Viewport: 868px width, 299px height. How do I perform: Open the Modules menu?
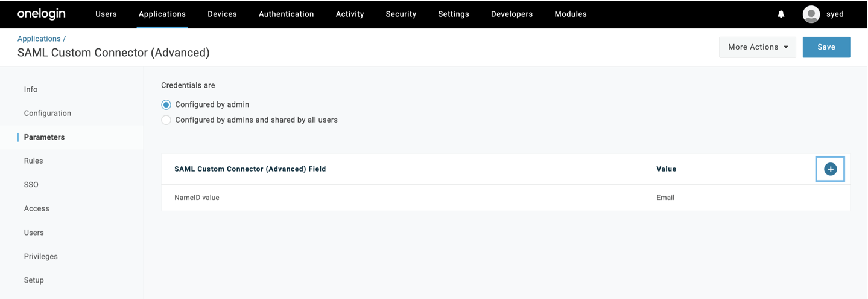[x=571, y=14]
